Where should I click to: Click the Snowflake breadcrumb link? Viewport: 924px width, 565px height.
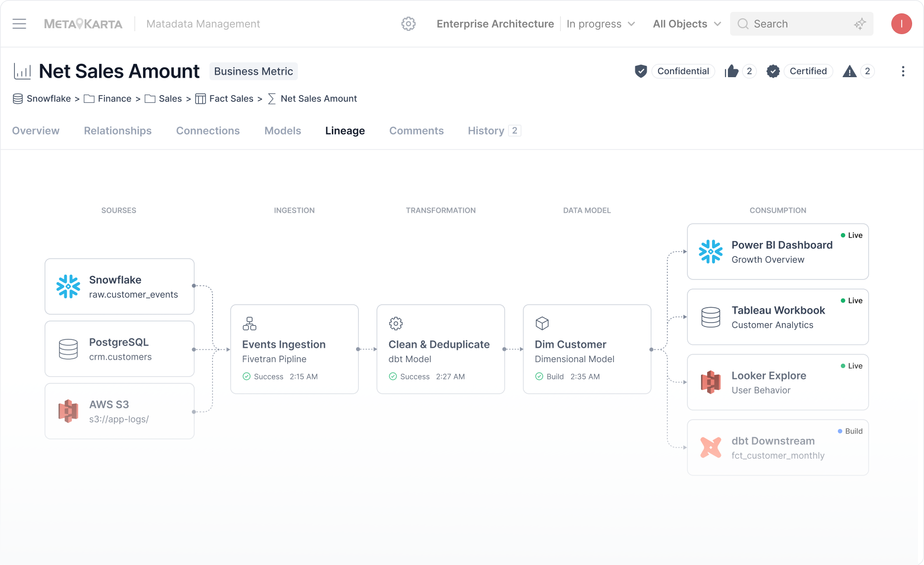[x=49, y=99]
